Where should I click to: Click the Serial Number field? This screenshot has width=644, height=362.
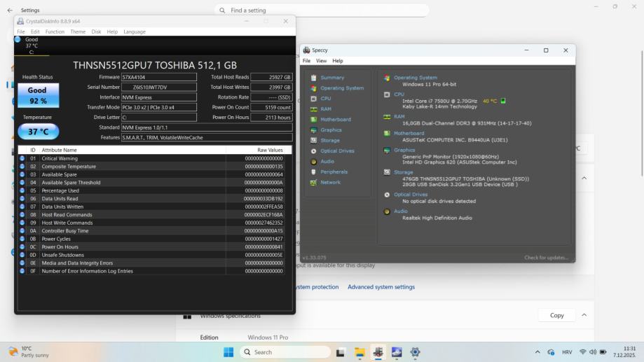(x=159, y=87)
